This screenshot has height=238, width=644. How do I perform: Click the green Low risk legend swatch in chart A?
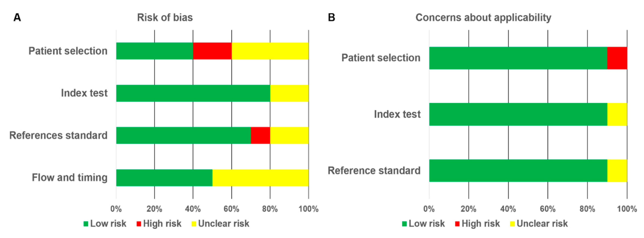[86, 224]
